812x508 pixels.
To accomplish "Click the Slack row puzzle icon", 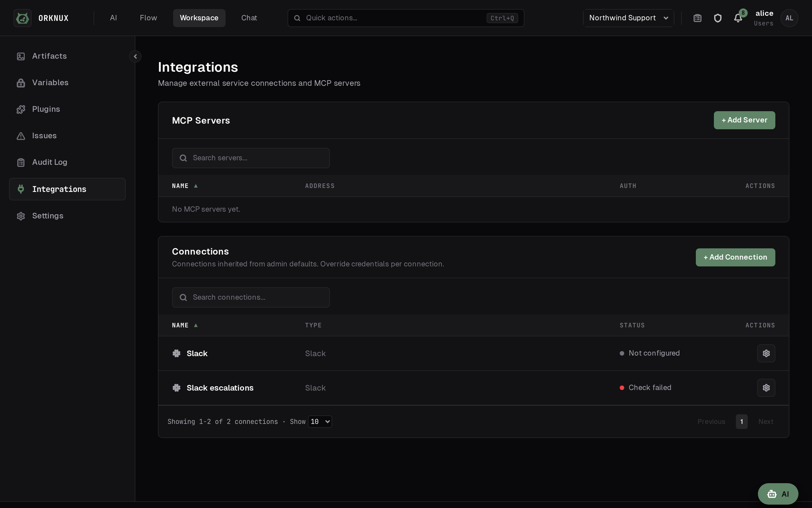I will pyautogui.click(x=176, y=353).
